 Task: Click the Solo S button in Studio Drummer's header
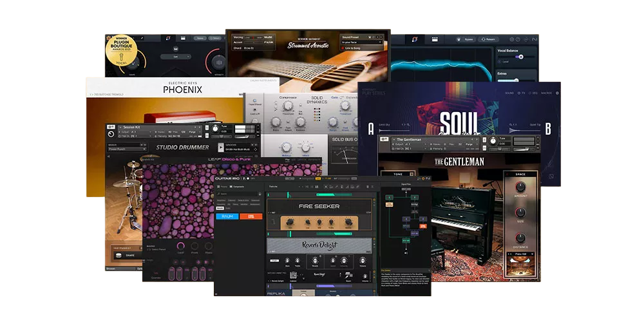coord(207,128)
